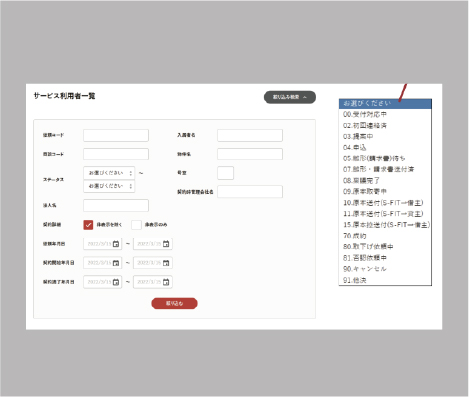Choose option 09.原本取寄中 in the status list

[x=385, y=191]
